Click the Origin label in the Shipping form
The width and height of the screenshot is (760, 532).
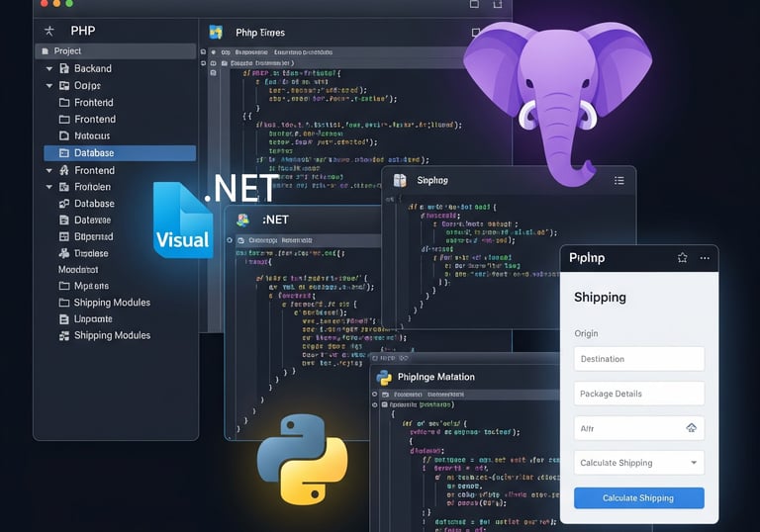(586, 333)
